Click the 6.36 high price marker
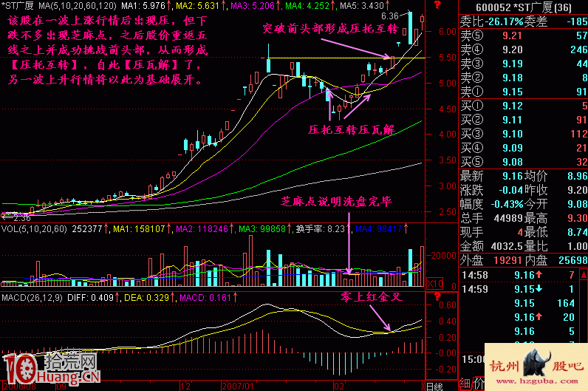This screenshot has width=588, height=391. tap(390, 16)
